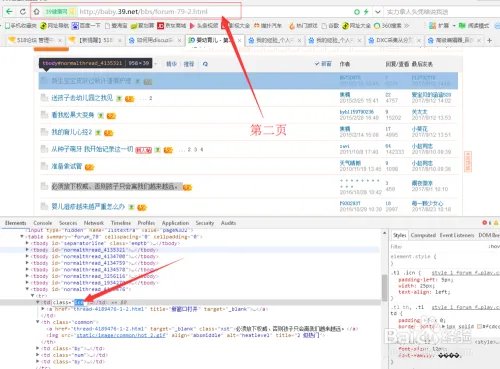Focus the baby.39.net address bar URL

(x=143, y=12)
